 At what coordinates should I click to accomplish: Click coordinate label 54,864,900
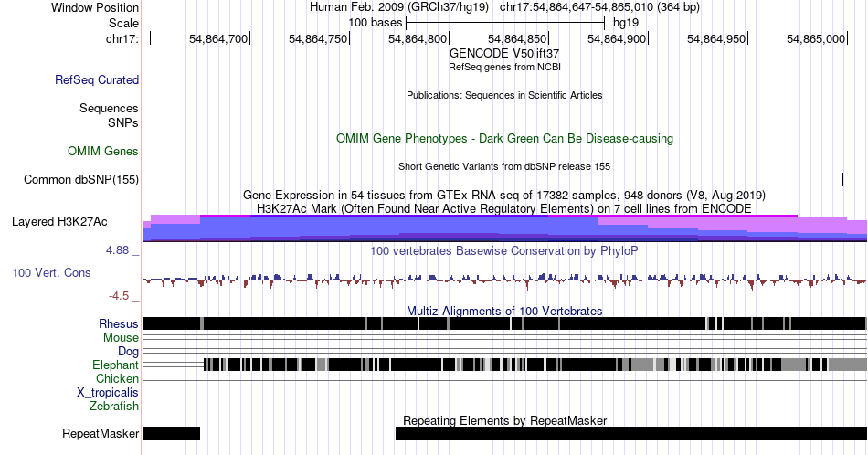pos(617,38)
